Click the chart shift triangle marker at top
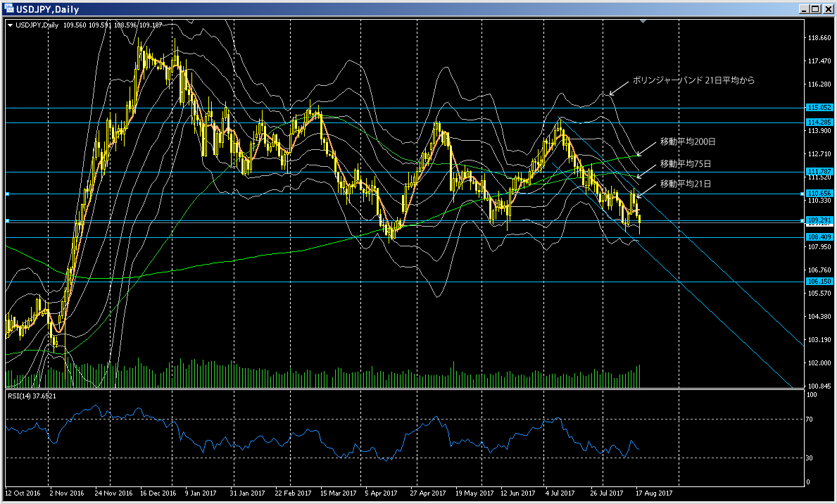This screenshot has height=504, width=837. (x=642, y=22)
